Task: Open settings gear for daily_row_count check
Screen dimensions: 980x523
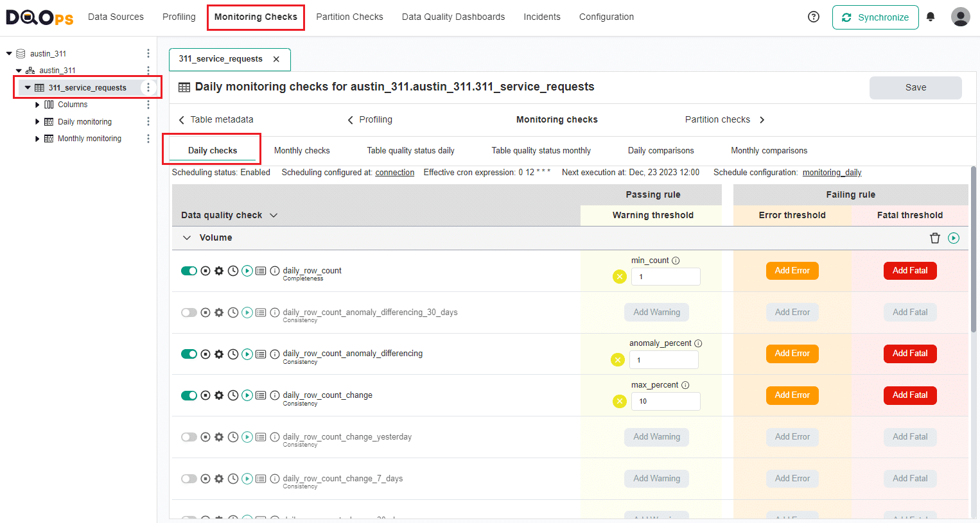Action: [x=219, y=270]
